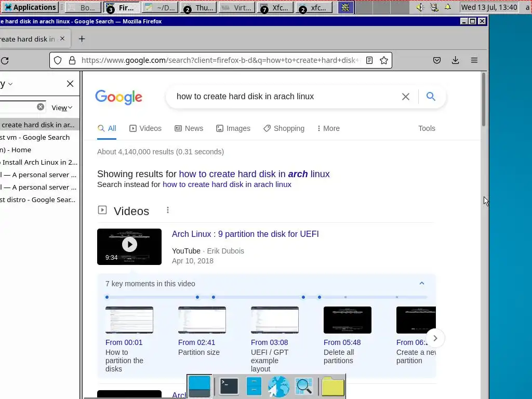
Task: Toggle reader view icon in URL bar
Action: (x=369, y=60)
